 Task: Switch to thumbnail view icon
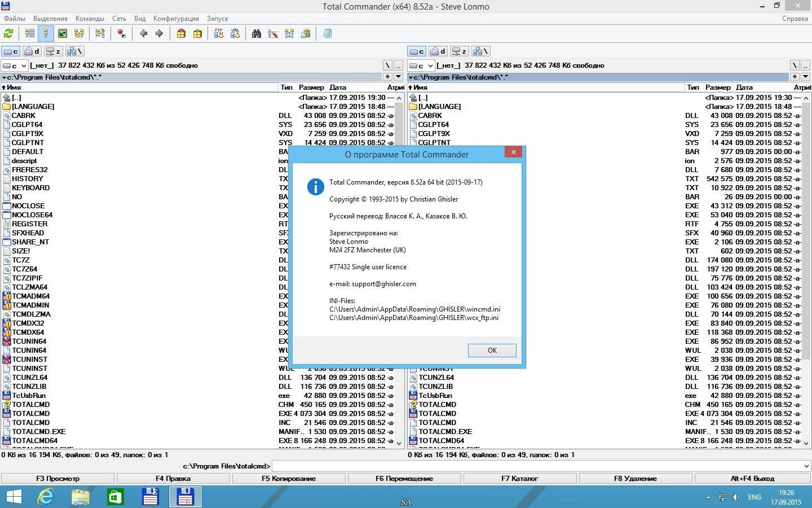click(x=63, y=34)
